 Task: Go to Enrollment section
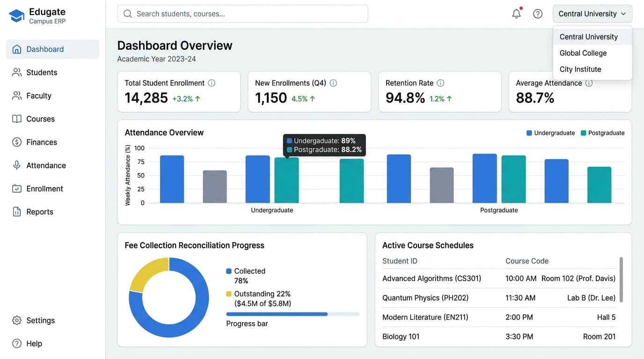(52, 189)
